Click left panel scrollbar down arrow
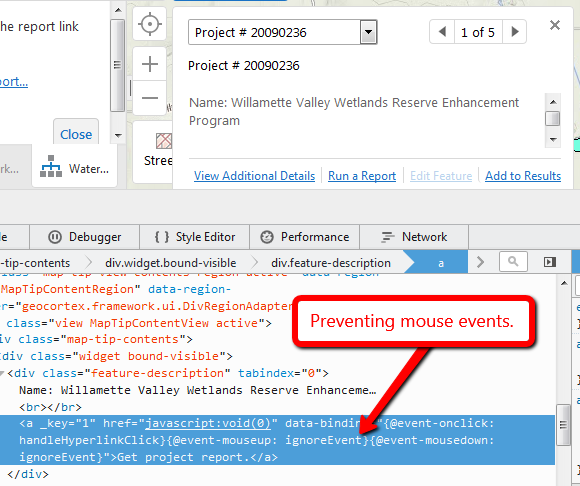Image resolution: width=580 pixels, height=486 pixels. point(118,135)
